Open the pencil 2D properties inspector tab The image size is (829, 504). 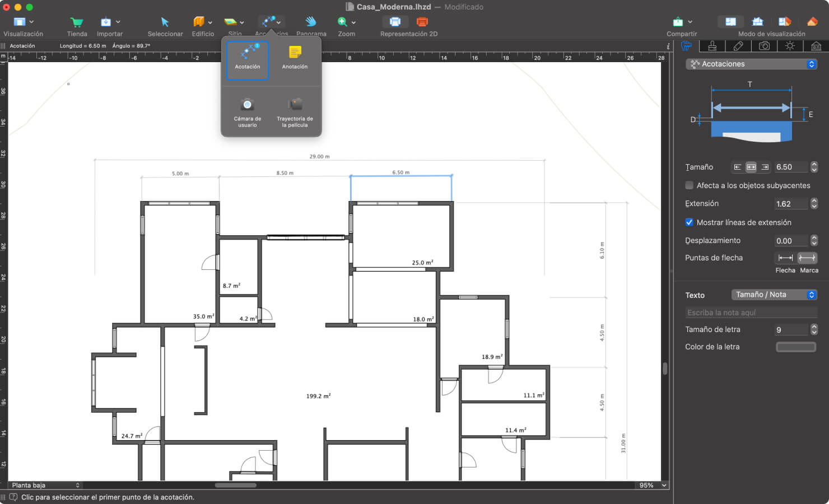pyautogui.click(x=738, y=46)
